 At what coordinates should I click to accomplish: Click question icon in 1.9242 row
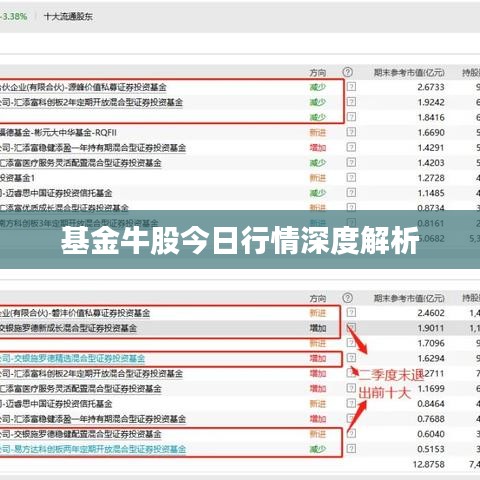[351, 102]
